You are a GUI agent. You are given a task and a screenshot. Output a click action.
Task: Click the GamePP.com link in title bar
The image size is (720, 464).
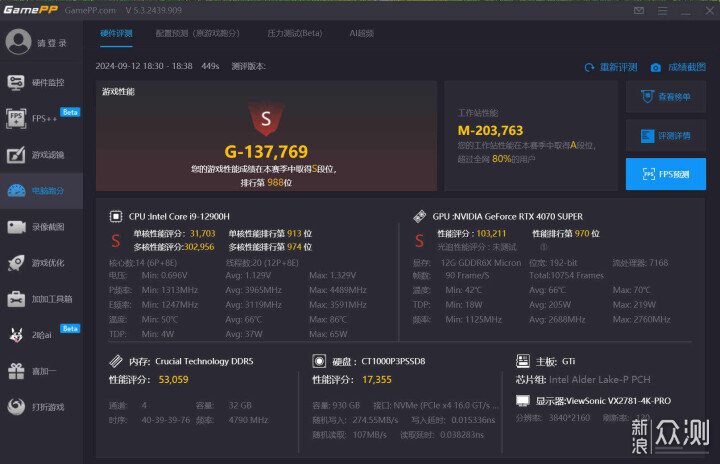click(x=90, y=10)
